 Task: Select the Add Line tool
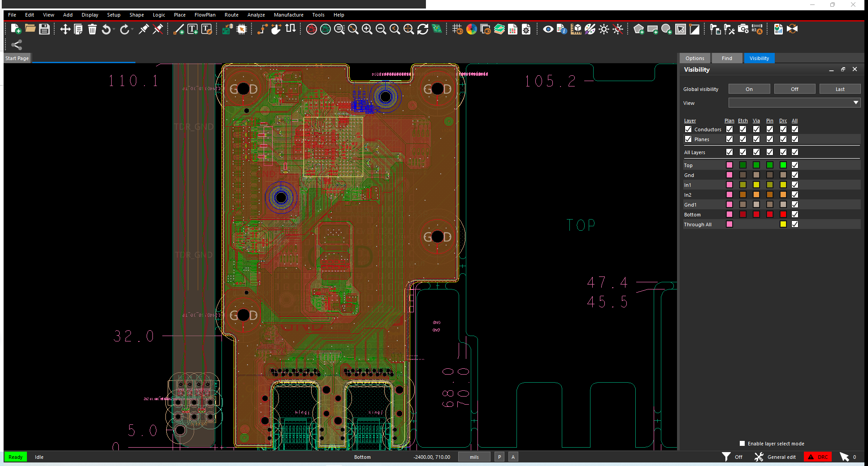pos(178,29)
